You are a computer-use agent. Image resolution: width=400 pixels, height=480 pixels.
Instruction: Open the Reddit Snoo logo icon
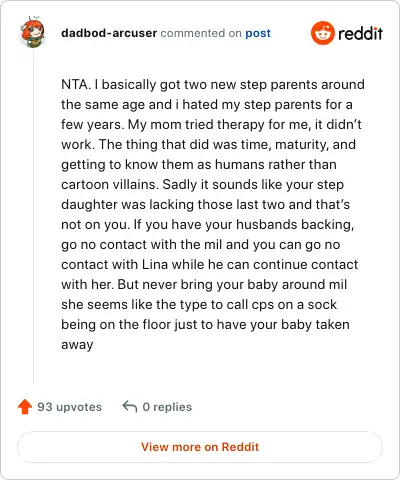322,33
